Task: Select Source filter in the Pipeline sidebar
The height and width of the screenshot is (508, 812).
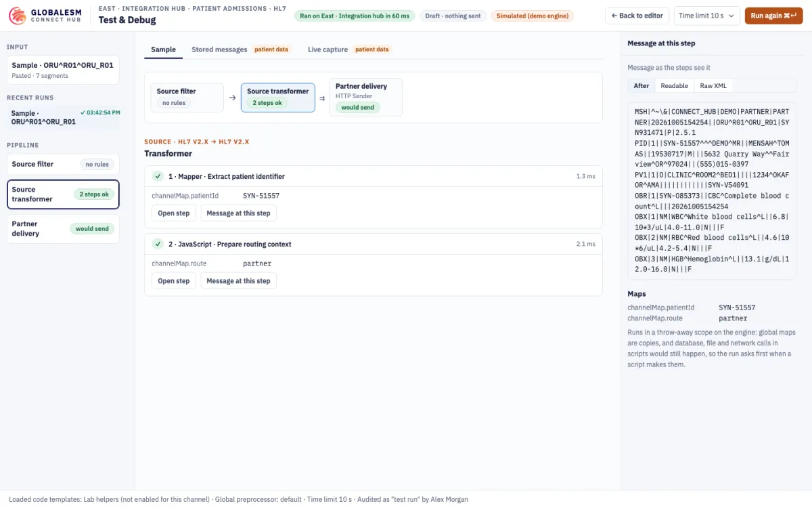Action: [63, 164]
